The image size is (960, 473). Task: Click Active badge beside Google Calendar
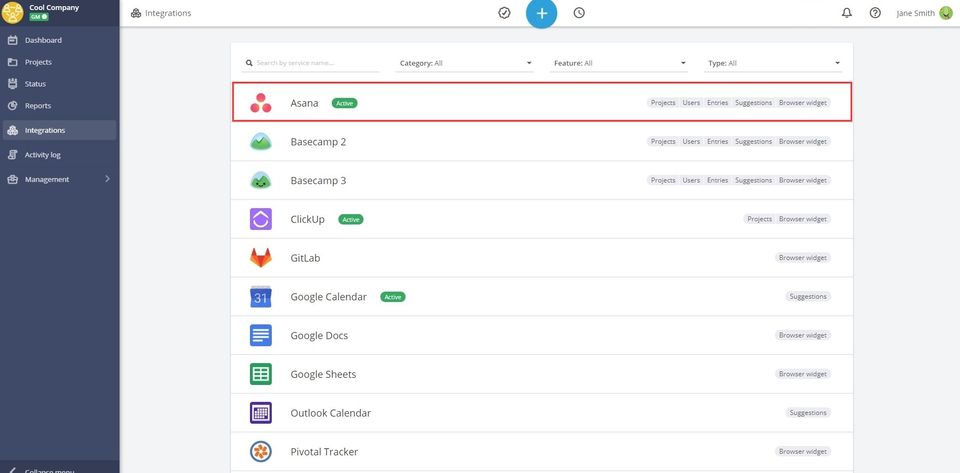[x=393, y=297]
